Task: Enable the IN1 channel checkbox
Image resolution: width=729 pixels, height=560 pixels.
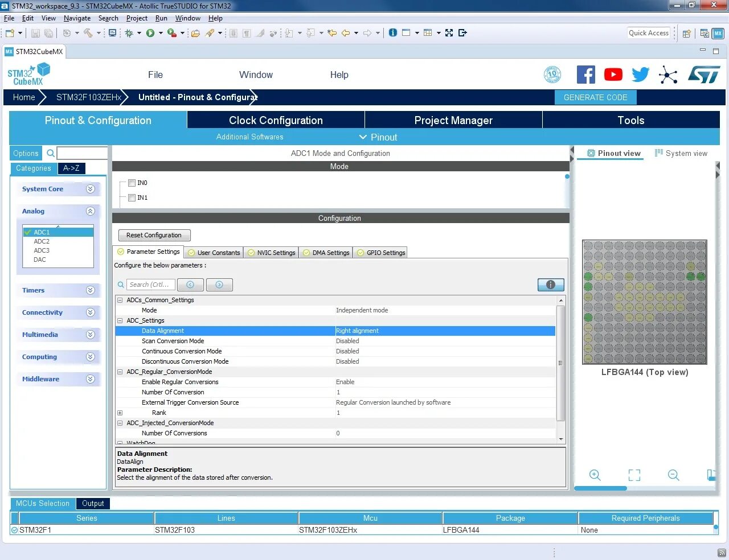Action: [x=132, y=197]
